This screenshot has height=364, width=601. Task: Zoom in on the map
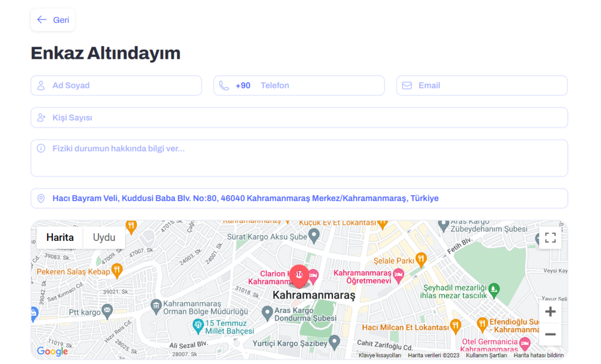click(x=550, y=311)
